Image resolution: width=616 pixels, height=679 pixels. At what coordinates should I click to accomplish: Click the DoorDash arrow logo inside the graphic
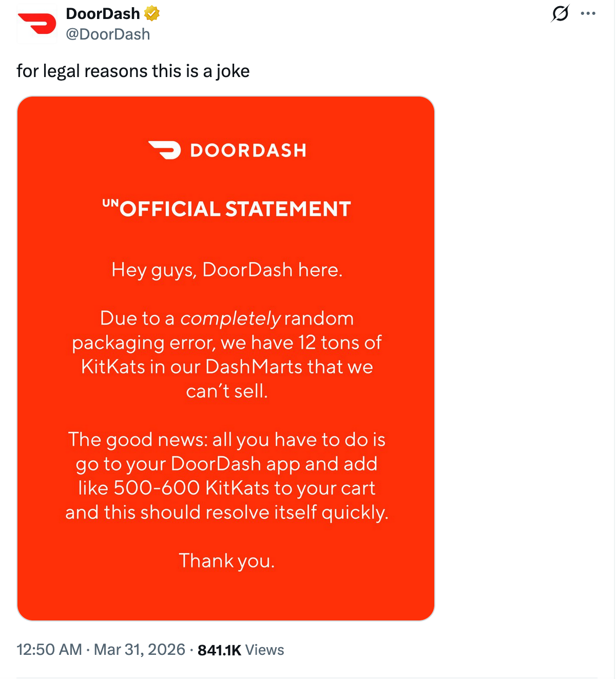[163, 149]
